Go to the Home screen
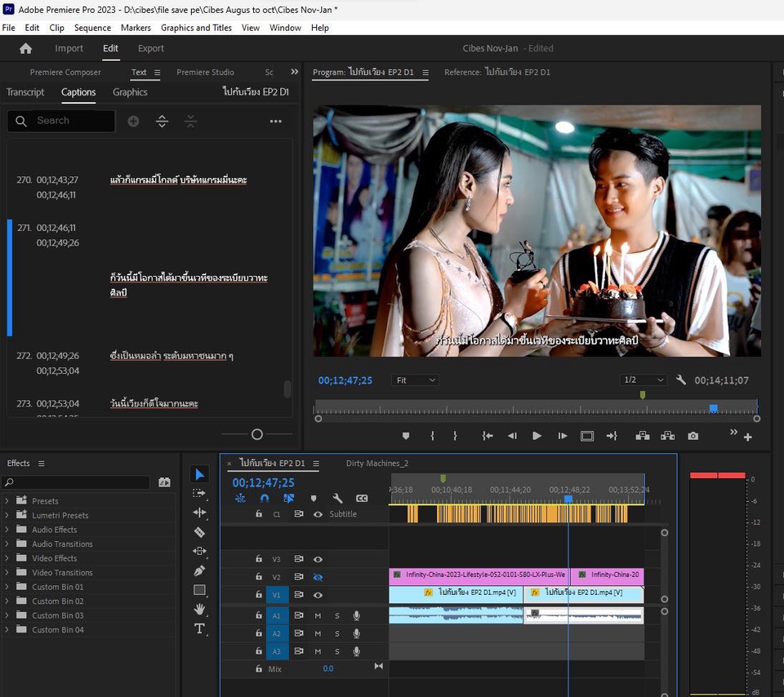 point(25,48)
